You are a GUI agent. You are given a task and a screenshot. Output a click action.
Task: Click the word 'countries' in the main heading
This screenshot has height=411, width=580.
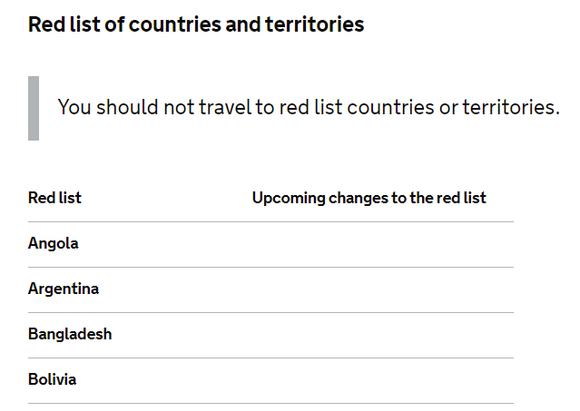coord(175,25)
